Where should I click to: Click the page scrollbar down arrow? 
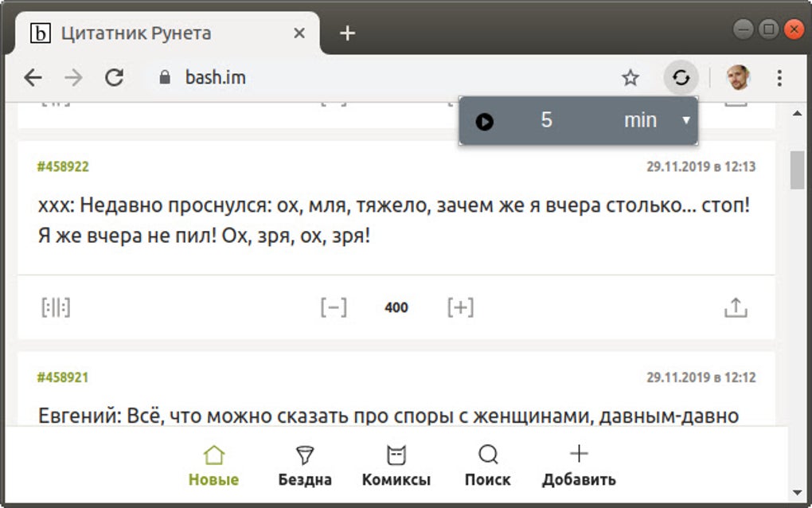click(798, 492)
